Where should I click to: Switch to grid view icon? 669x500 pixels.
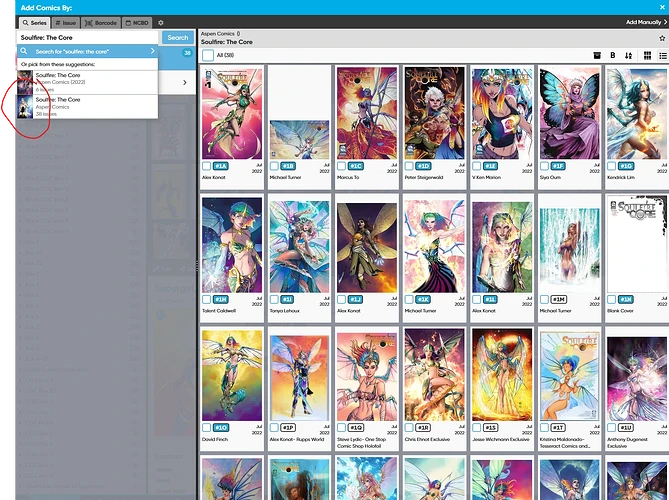point(647,55)
